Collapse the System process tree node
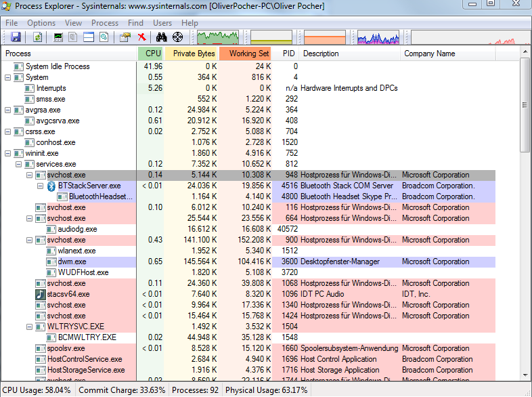The image size is (532, 397). [8, 77]
